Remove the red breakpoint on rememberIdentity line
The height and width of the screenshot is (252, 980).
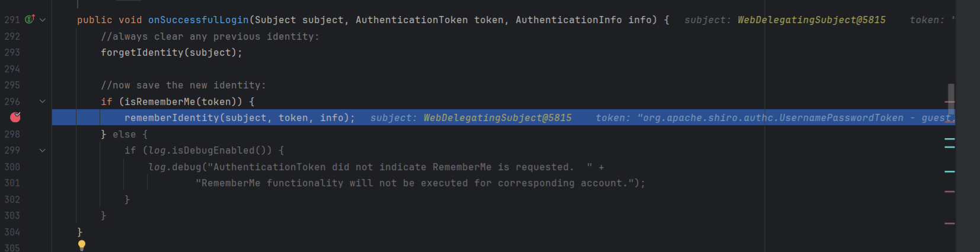point(15,117)
